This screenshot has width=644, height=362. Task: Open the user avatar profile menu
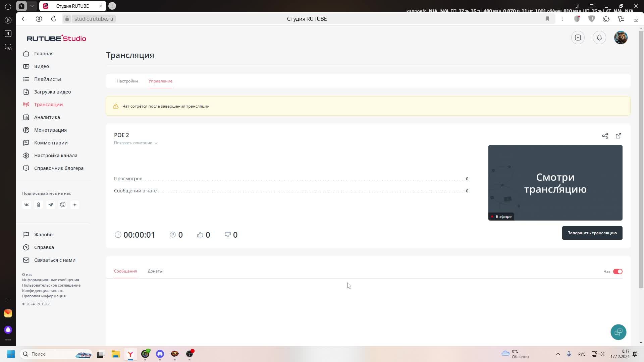621,38
